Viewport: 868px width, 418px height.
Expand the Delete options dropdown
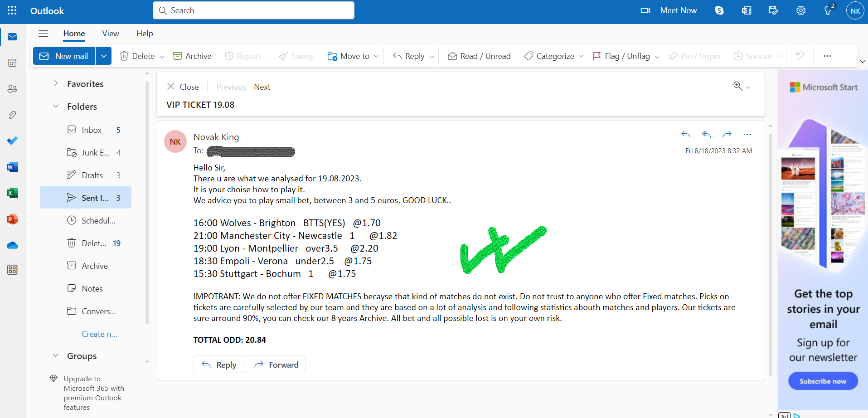pyautogui.click(x=162, y=57)
